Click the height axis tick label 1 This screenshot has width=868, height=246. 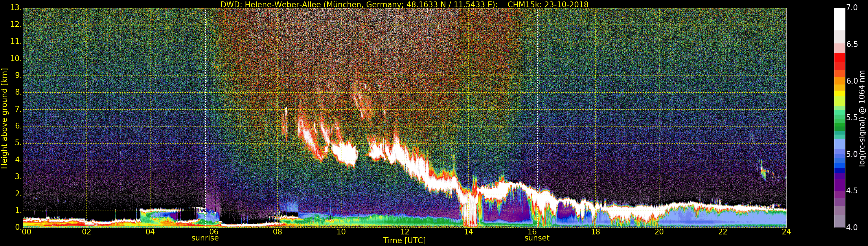point(18,210)
